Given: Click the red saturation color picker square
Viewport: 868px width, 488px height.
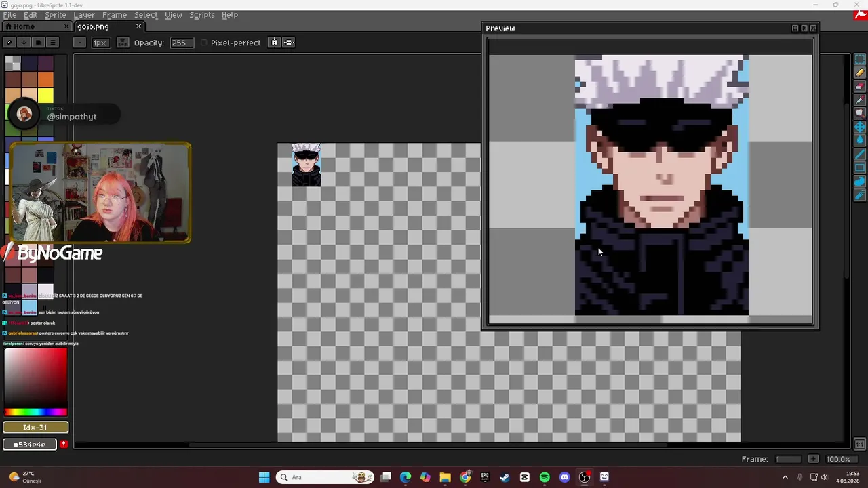Looking at the screenshot, I should click(35, 377).
